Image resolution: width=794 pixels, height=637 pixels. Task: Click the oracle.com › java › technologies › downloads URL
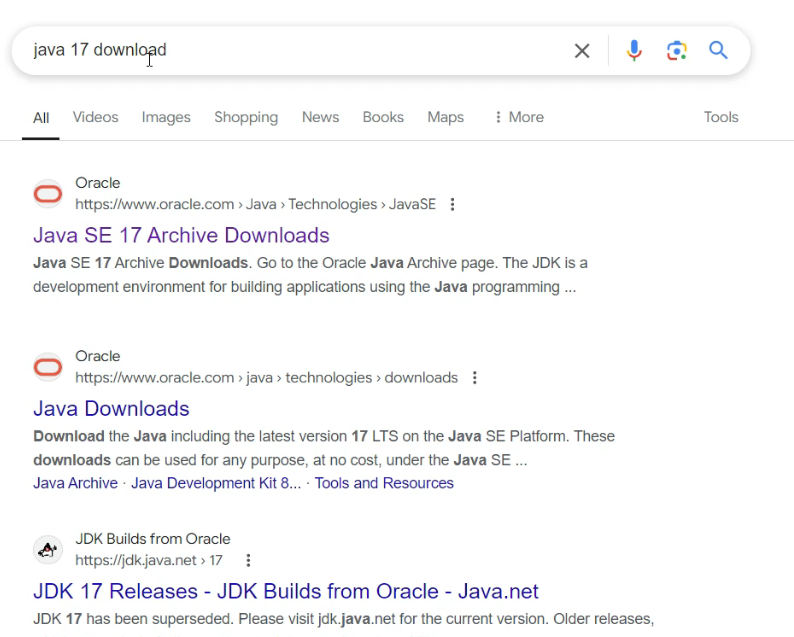pos(267,378)
